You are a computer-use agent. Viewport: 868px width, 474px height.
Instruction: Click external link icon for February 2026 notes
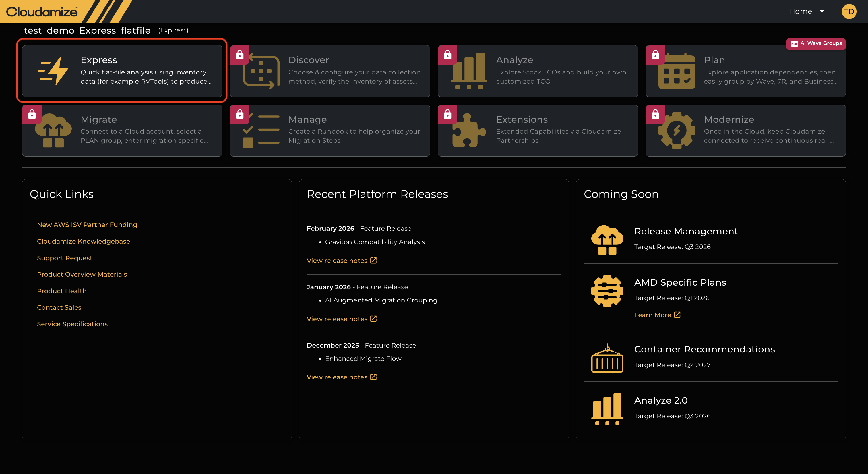(x=373, y=260)
